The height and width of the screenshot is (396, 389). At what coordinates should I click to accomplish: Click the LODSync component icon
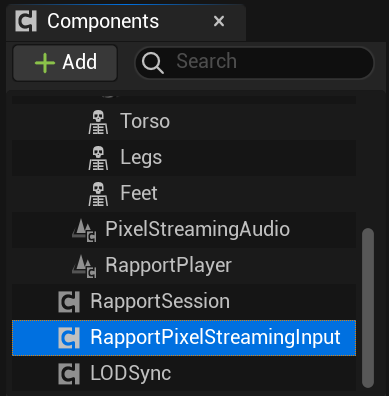pyautogui.click(x=69, y=374)
